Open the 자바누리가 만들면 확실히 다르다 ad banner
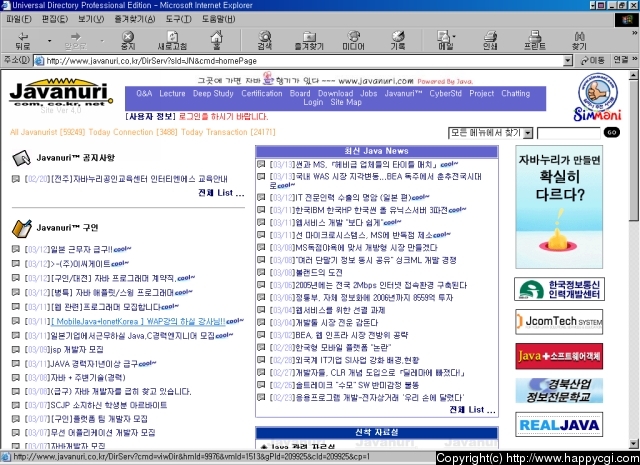 (559, 207)
